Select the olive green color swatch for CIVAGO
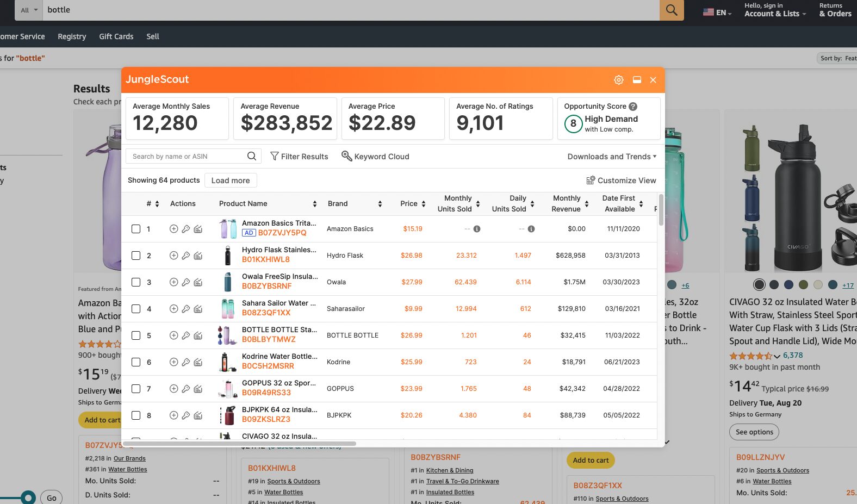Image resolution: width=857 pixels, height=504 pixels. pyautogui.click(x=803, y=285)
